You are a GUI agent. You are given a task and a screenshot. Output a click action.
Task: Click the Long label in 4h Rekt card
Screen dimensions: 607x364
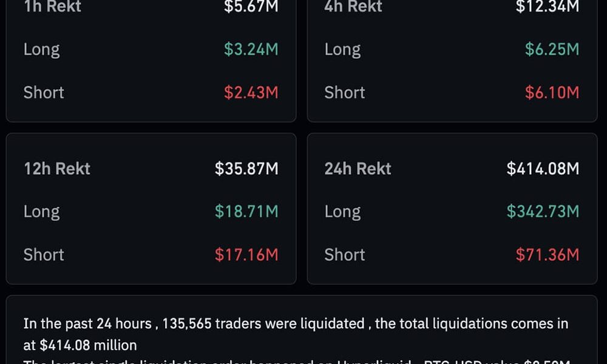(x=342, y=49)
